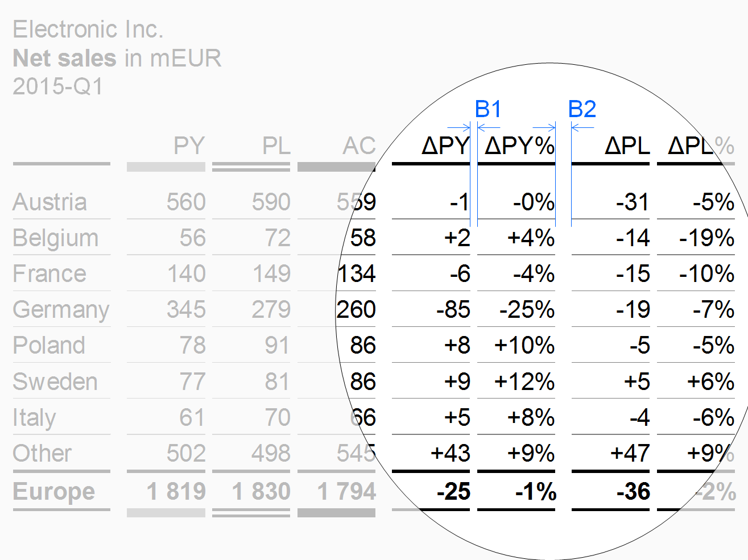Click the Electronic Inc. company title
This screenshot has width=748, height=560.
click(x=88, y=30)
